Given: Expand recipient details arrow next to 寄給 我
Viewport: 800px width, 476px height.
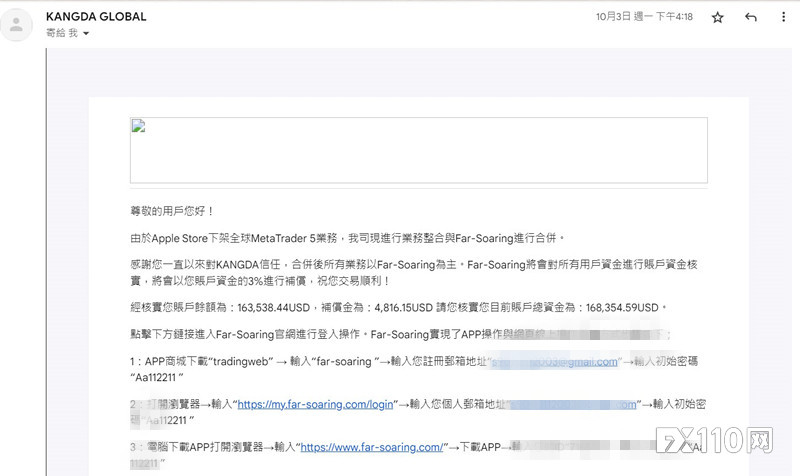Looking at the screenshot, I should point(86,34).
